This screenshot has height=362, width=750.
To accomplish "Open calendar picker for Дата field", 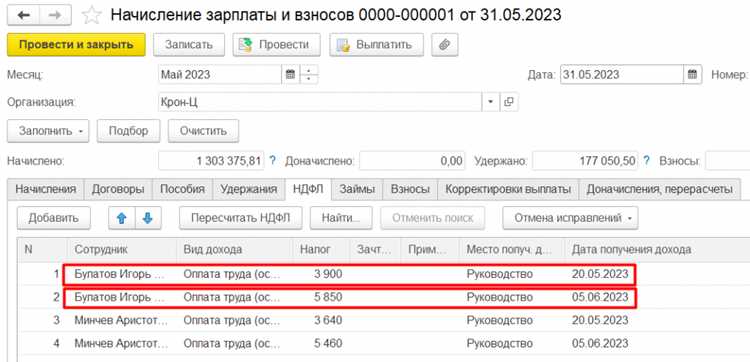I will tap(692, 75).
